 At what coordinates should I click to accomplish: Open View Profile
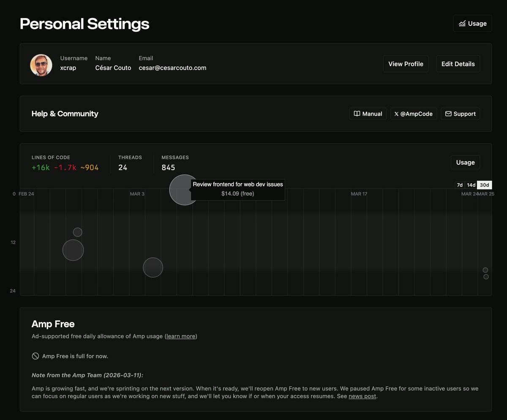click(x=406, y=64)
